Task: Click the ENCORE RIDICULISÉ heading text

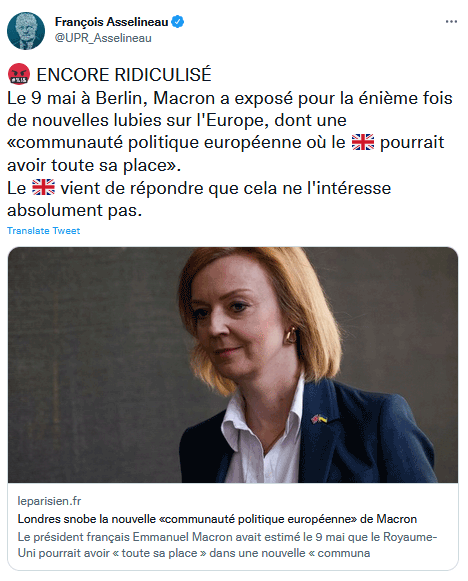Action: coord(124,74)
